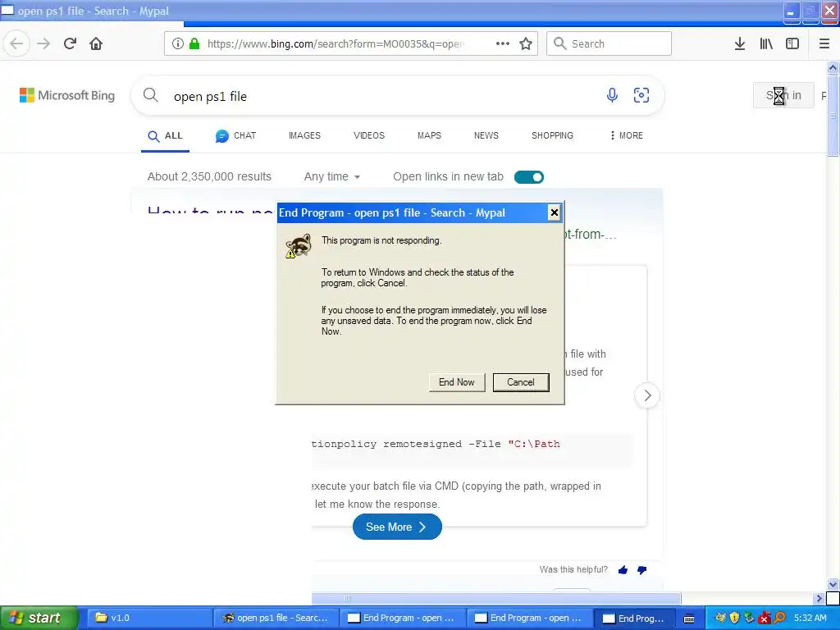Viewport: 840px width, 630px height.
Task: Switch to the MAPS tab
Action: 429,135
